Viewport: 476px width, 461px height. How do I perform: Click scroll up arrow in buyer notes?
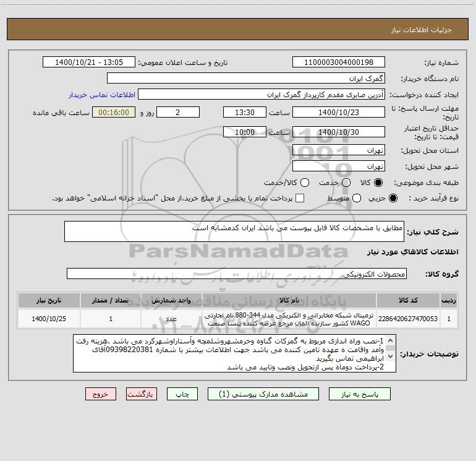point(391,340)
